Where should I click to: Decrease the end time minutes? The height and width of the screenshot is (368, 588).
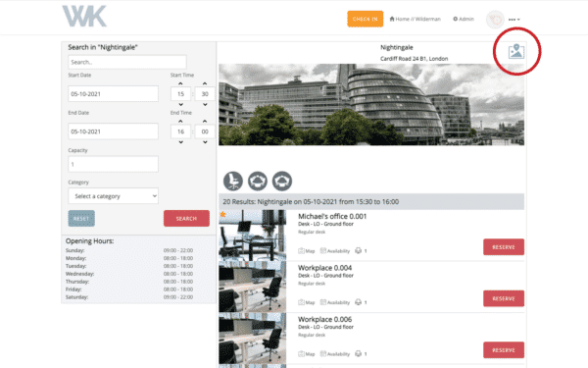point(205,142)
